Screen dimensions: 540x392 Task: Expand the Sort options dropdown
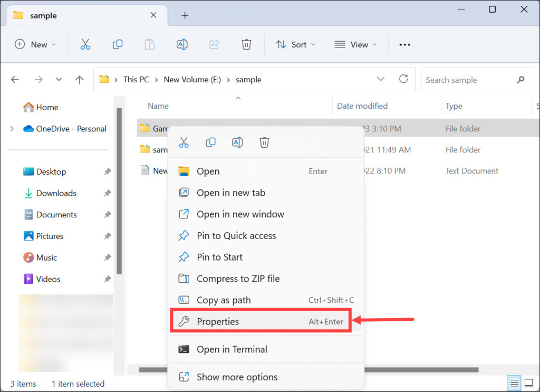click(x=295, y=45)
